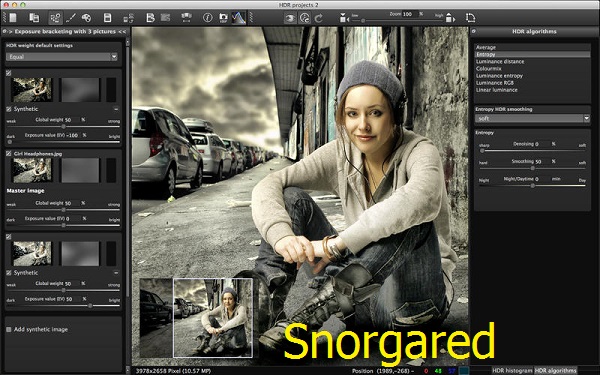Toggle the checkbox above first synthetic thumbnail
600x375 pixels.
[8, 73]
